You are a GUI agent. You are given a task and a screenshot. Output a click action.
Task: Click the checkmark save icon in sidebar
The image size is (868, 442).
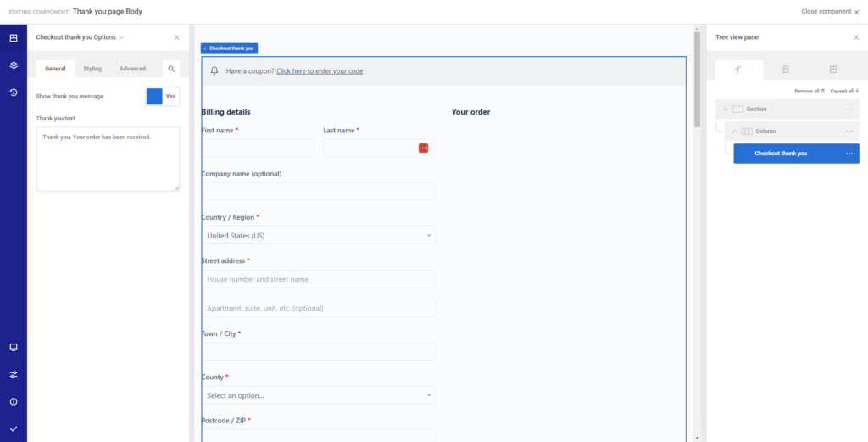(x=14, y=428)
